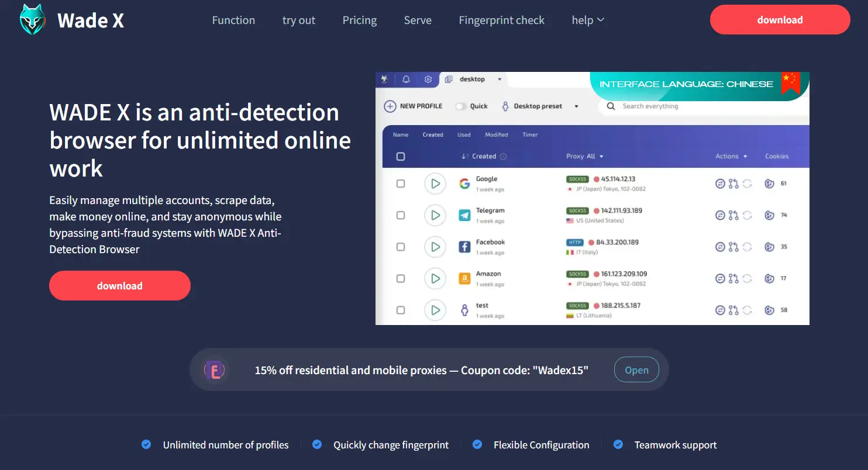Click the red download button in header
The width and height of the screenshot is (868, 470).
pyautogui.click(x=780, y=20)
